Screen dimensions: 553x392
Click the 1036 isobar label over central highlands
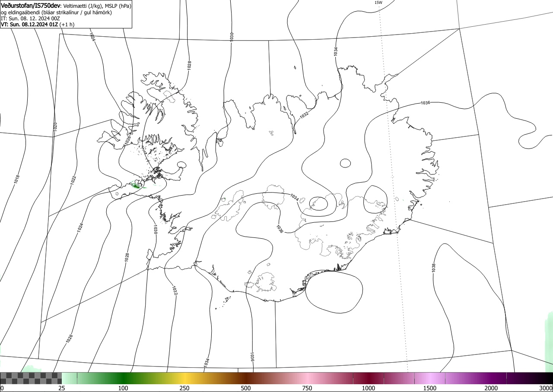click(280, 229)
